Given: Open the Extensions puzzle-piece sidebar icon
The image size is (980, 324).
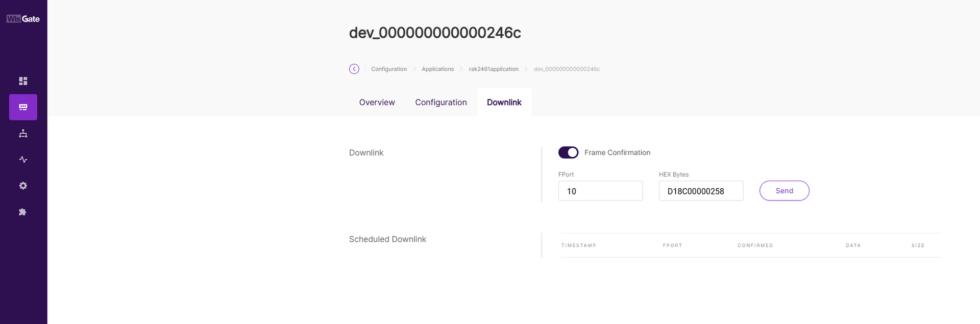Looking at the screenshot, I should click(23, 212).
